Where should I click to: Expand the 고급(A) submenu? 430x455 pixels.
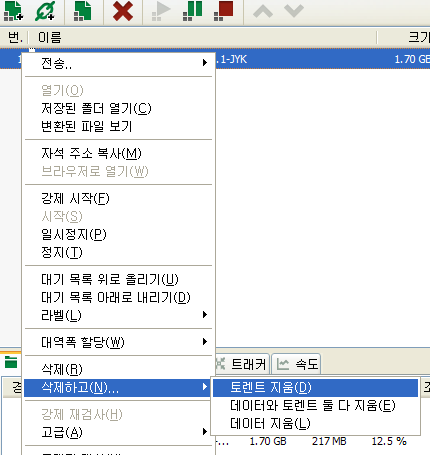[x=118, y=433]
